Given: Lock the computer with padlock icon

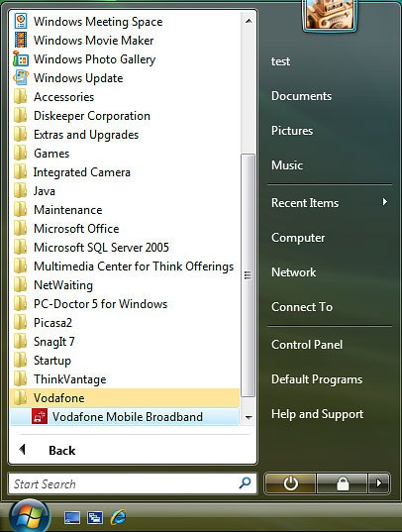Looking at the screenshot, I should 342,483.
